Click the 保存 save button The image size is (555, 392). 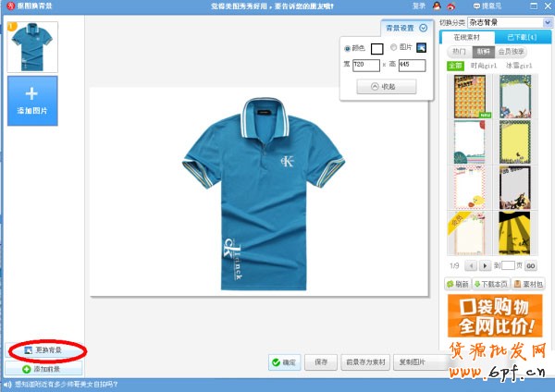321,362
